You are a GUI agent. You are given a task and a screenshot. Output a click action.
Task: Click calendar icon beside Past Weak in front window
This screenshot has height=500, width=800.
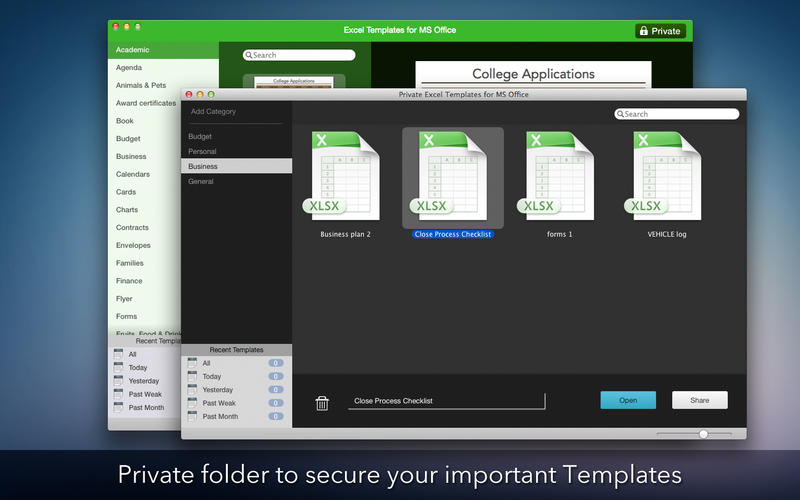(192, 403)
